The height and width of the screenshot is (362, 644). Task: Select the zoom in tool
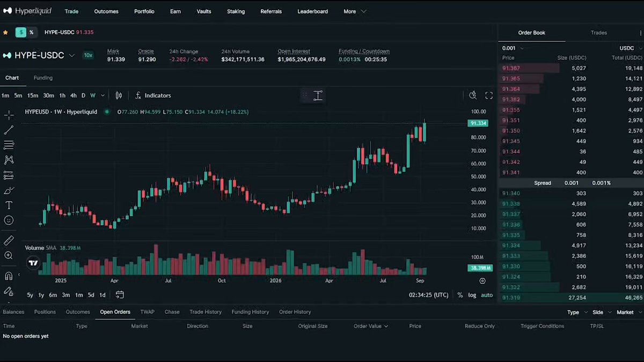point(9,255)
